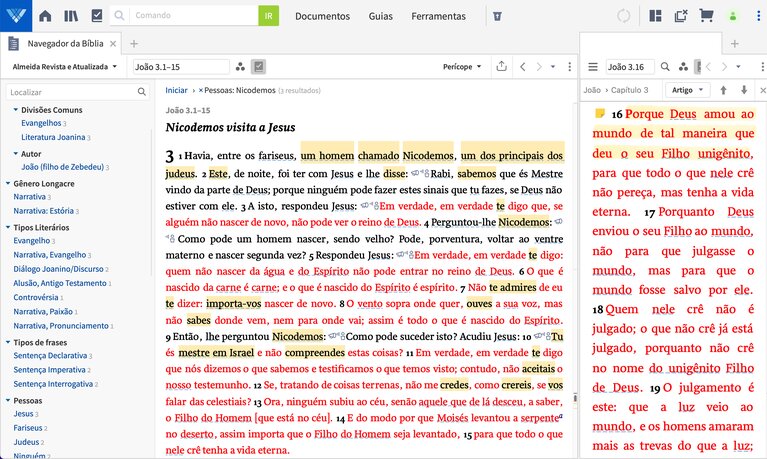Click the visual filters icon in right panel
The width and height of the screenshot is (767, 459).
pyautogui.click(x=683, y=67)
